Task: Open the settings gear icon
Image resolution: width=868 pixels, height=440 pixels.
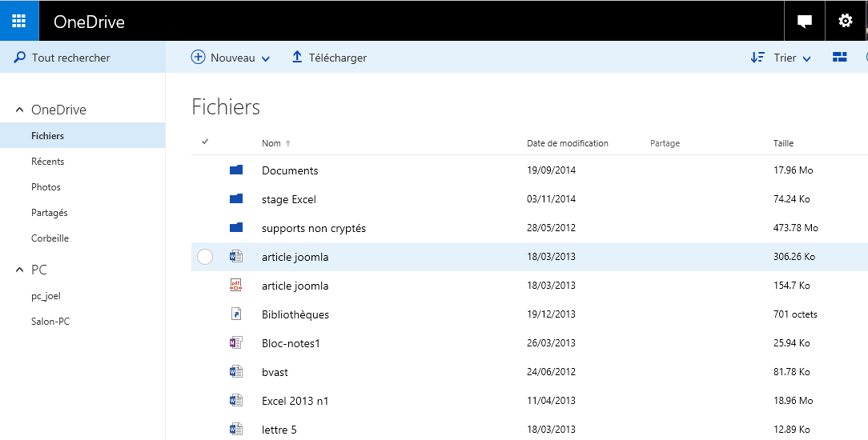Action: point(846,21)
